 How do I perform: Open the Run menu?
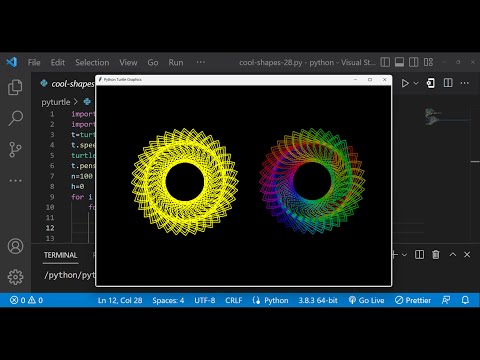(176, 62)
